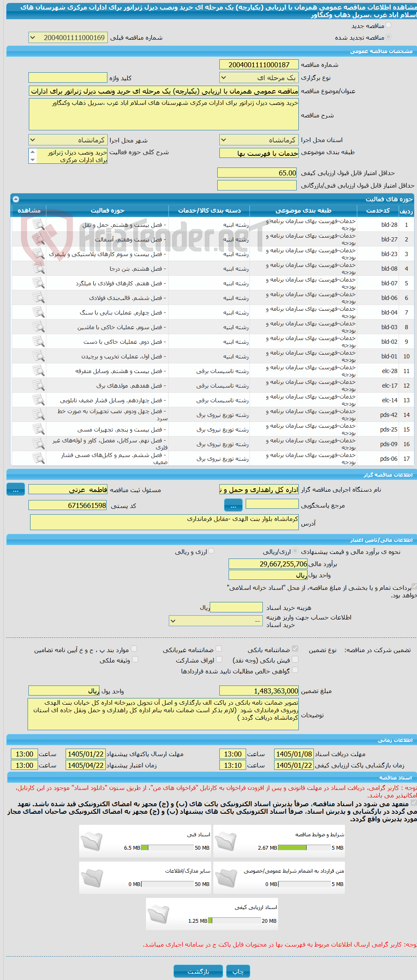Open view icon for row pds-09
The height and width of the screenshot is (980, 417).
tap(38, 444)
